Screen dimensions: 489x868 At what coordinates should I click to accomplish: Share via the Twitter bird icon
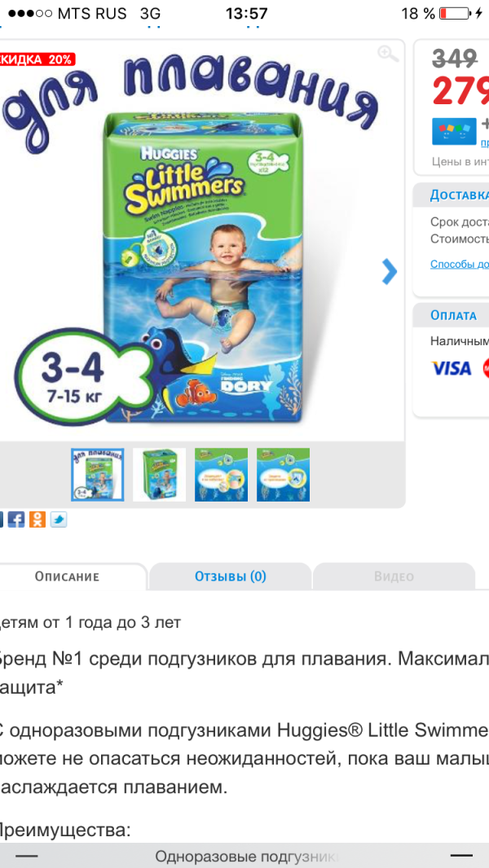58,519
